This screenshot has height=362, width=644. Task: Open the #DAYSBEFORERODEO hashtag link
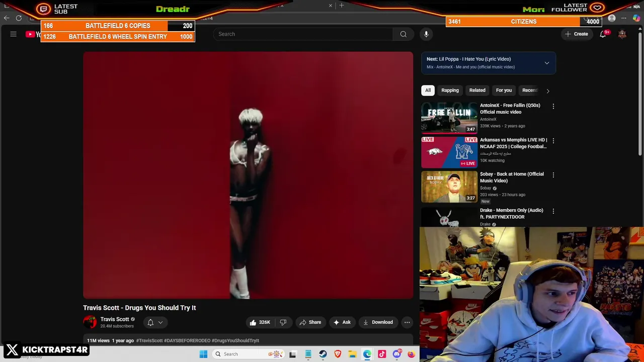(x=188, y=341)
